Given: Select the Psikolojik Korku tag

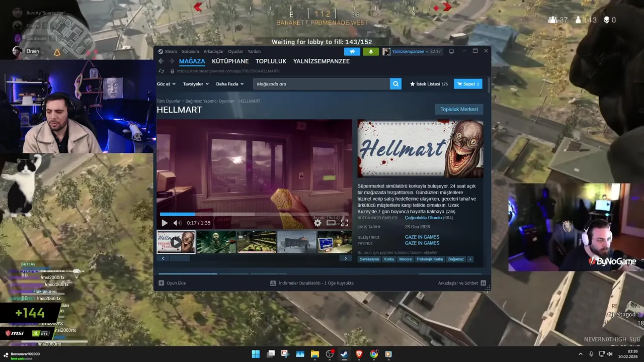Looking at the screenshot, I should pos(430,259).
